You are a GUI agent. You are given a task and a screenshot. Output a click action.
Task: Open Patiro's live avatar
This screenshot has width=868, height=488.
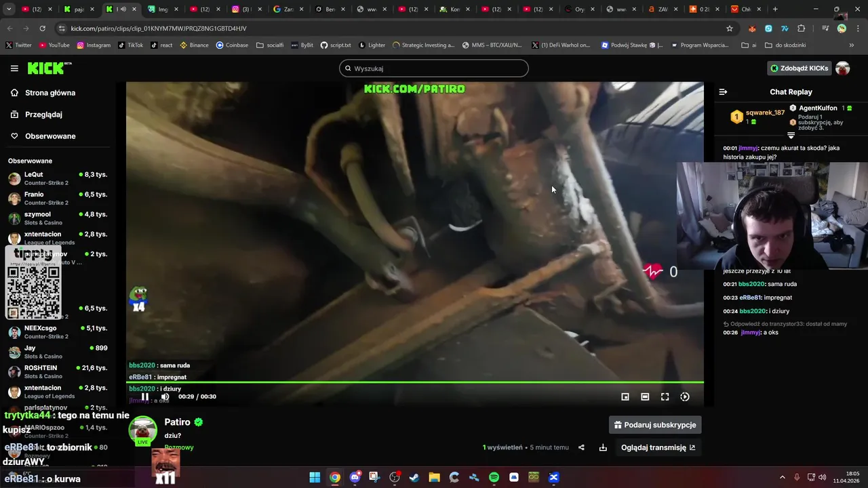point(143,431)
